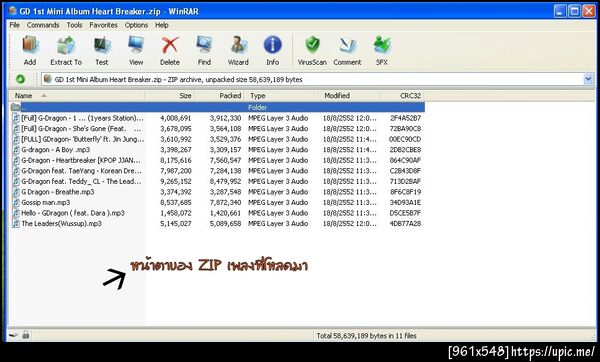
Task: Select Gossip man.mp3 file name
Action: 46,202
